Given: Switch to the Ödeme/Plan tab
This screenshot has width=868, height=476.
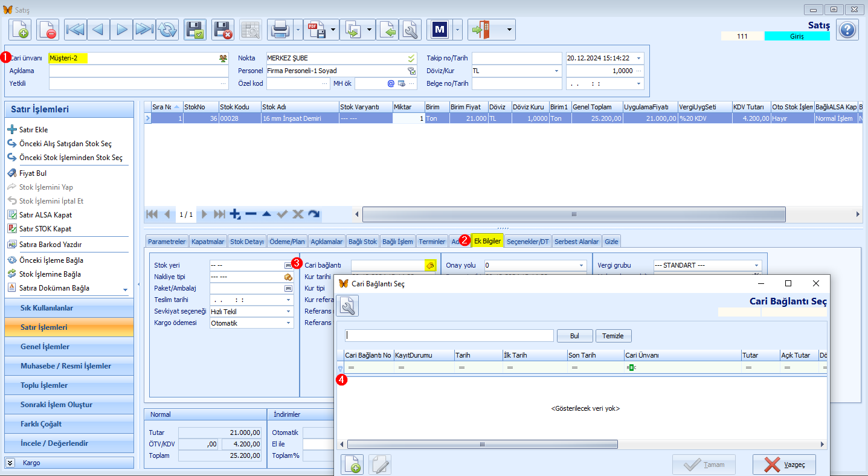Looking at the screenshot, I should (287, 241).
